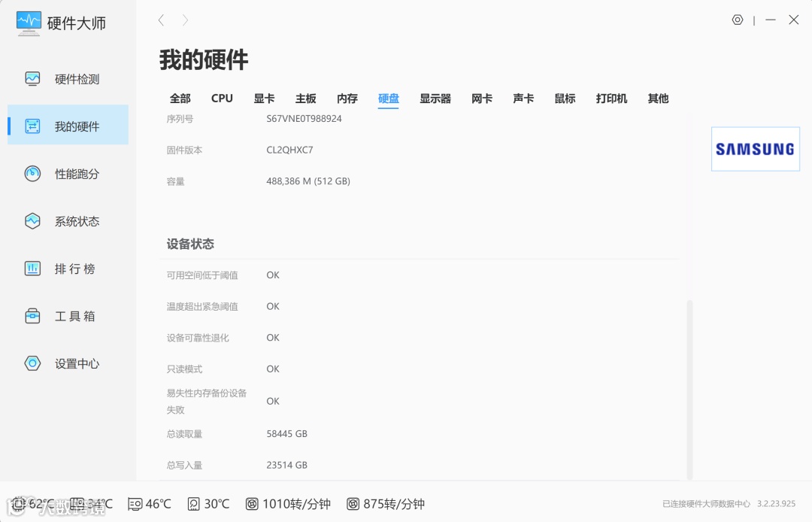Click 我的硬件 page title
Screen dimensions: 812x522
click(204, 59)
